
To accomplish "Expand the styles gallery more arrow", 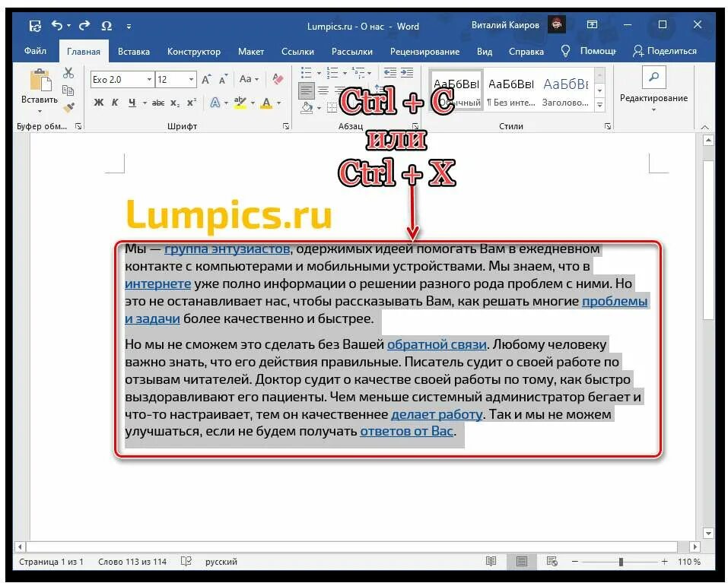I will coord(600,106).
